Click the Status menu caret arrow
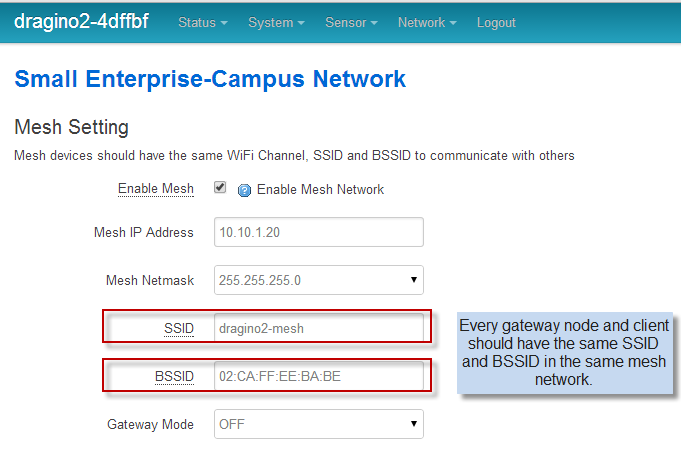Screen dimensions: 681x461 click(224, 23)
